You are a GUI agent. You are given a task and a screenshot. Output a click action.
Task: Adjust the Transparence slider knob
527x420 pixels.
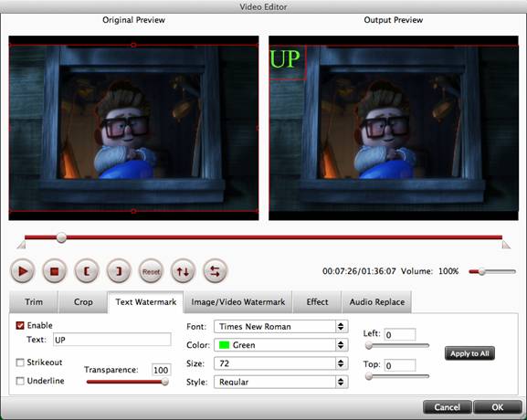tap(164, 382)
